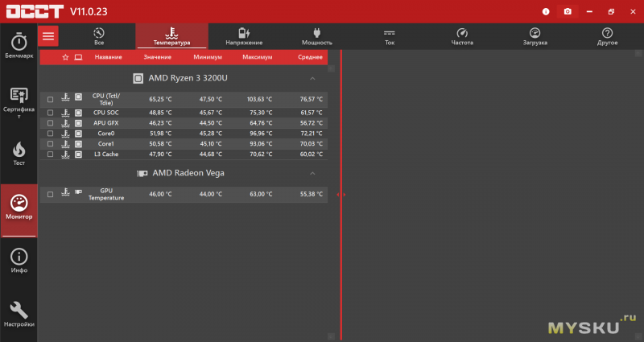Select the AMD Ryzen 3 3200U heading
Screen dimensions: 644x342
pos(188,78)
